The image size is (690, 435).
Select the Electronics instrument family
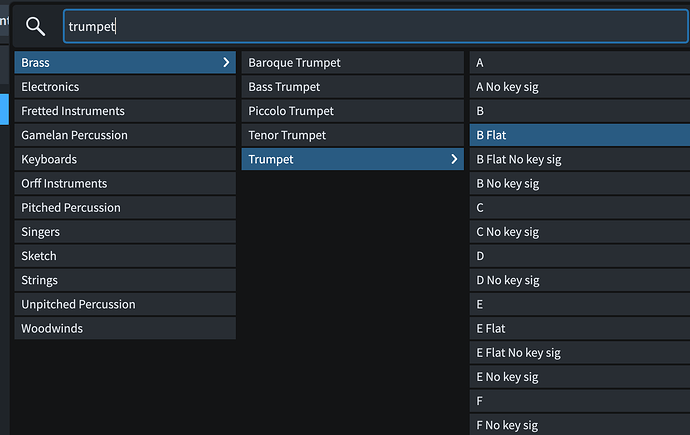(125, 87)
